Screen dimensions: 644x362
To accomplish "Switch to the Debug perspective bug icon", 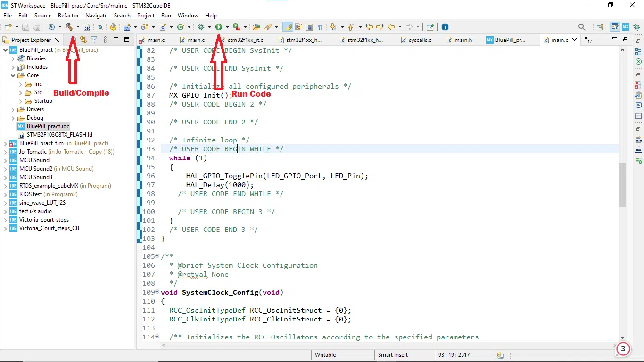I will (x=636, y=27).
